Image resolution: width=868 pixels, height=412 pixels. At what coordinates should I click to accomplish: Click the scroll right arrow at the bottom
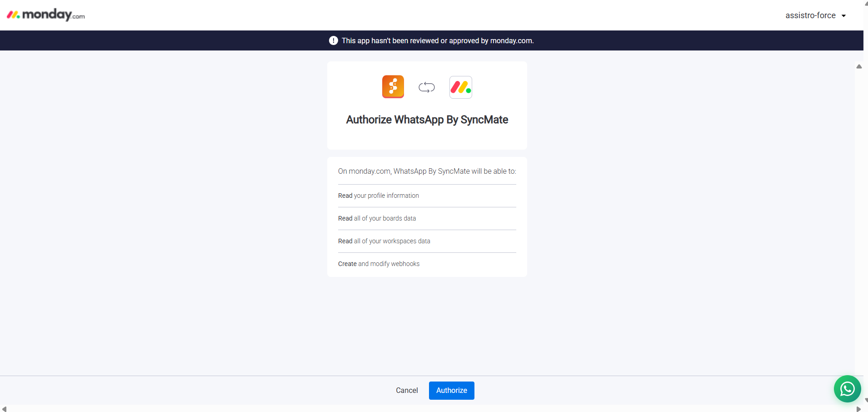858,409
